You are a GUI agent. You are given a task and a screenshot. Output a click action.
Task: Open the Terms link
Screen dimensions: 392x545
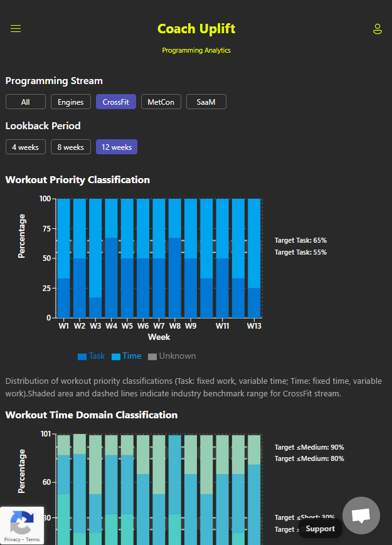33,539
